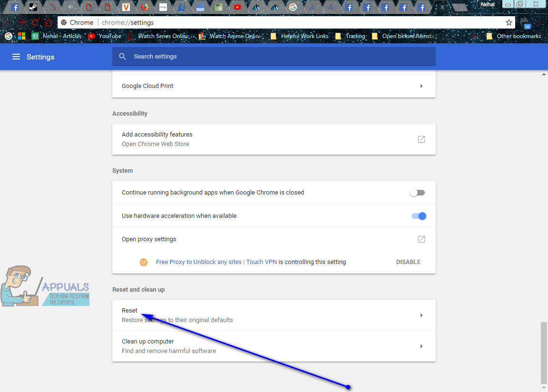Disable the proxy-controlling extension
This screenshot has height=392, width=548.
[x=408, y=262]
